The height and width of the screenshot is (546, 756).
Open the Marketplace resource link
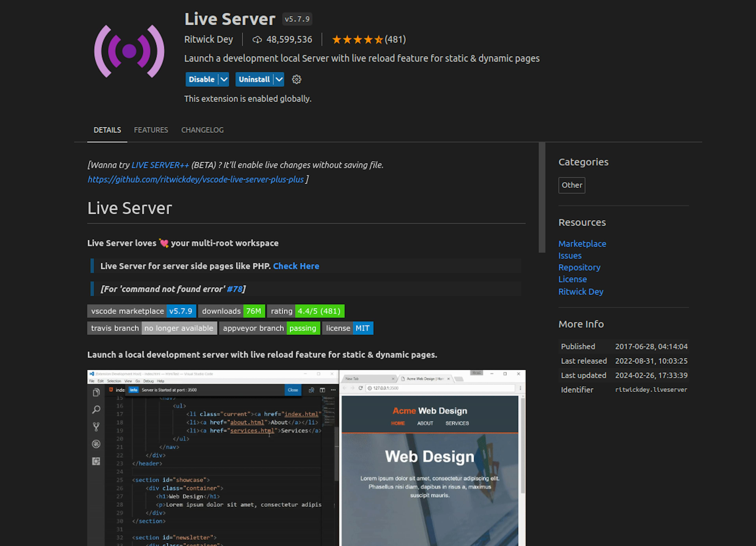tap(582, 244)
